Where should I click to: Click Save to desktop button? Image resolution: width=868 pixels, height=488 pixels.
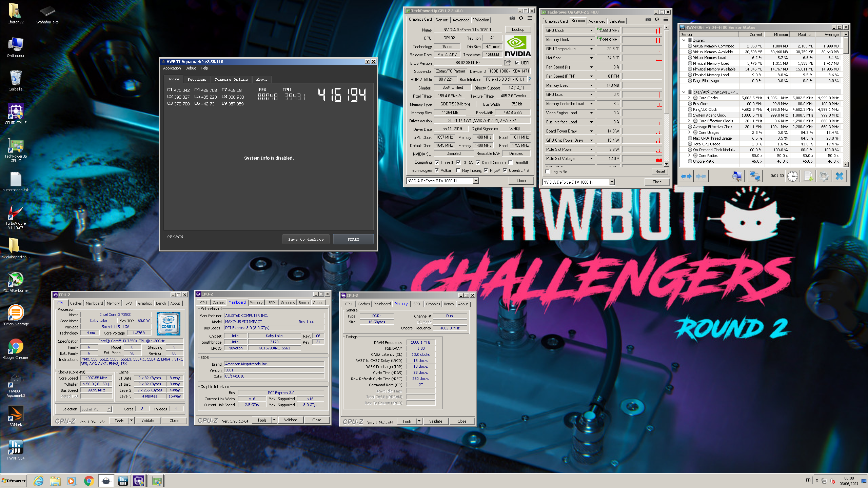tap(306, 239)
